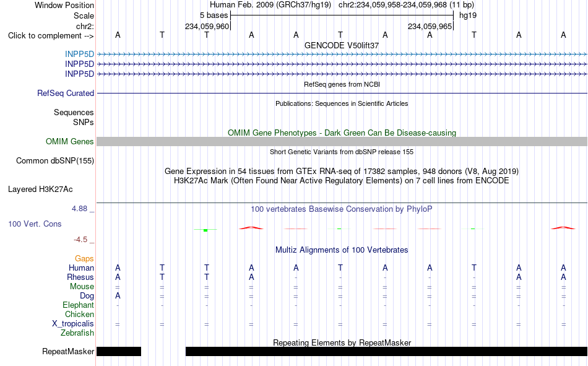Select the Chicken species label
This screenshot has width=588, height=366.
(79, 314)
